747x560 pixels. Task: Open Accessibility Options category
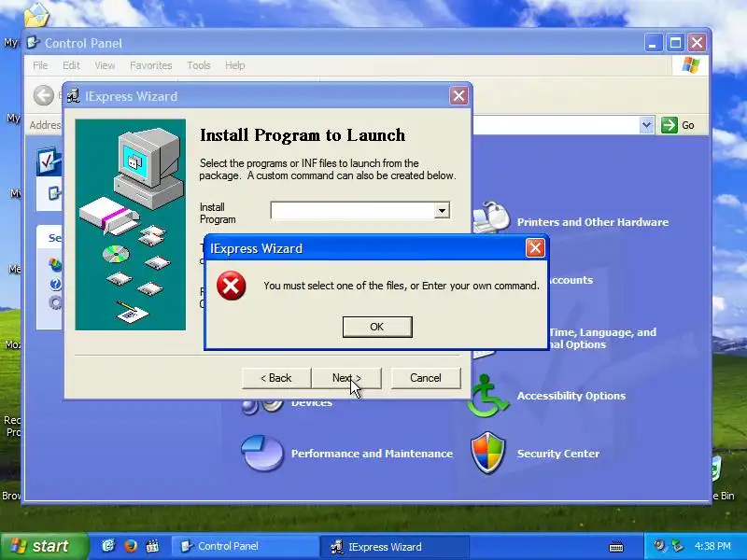coord(571,396)
